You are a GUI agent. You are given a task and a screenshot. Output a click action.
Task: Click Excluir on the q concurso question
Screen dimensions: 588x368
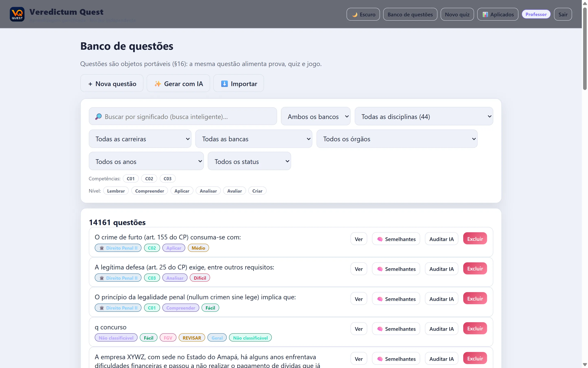(x=475, y=328)
